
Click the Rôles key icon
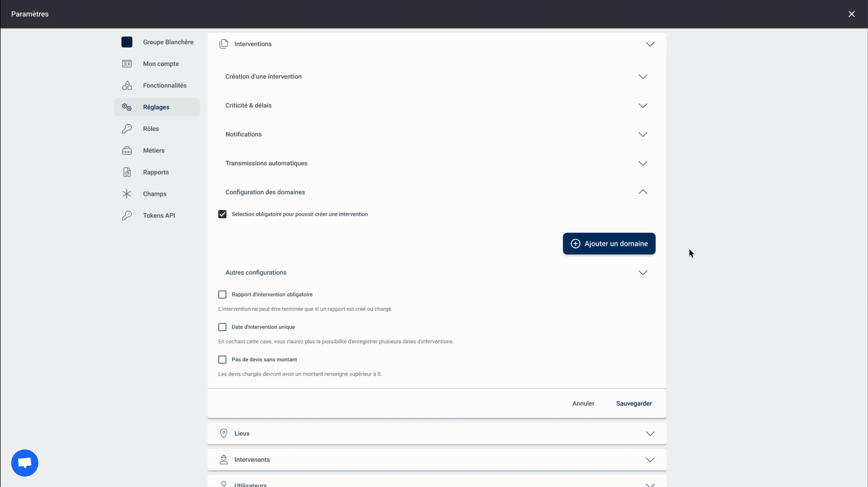(127, 129)
